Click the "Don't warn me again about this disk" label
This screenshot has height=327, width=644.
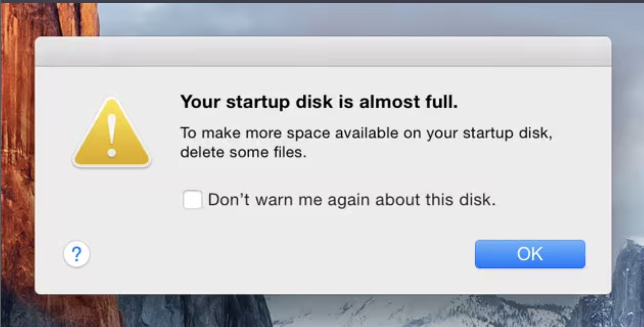[351, 200]
